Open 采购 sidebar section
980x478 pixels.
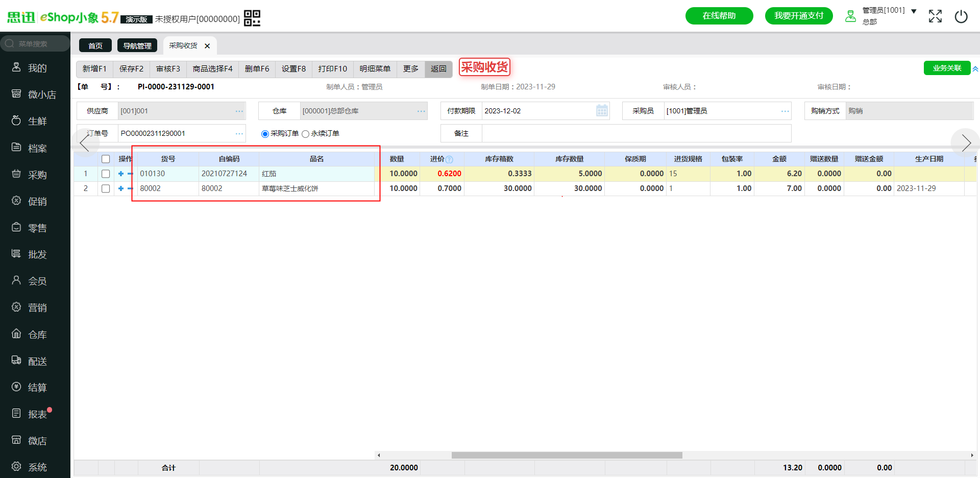(35, 175)
